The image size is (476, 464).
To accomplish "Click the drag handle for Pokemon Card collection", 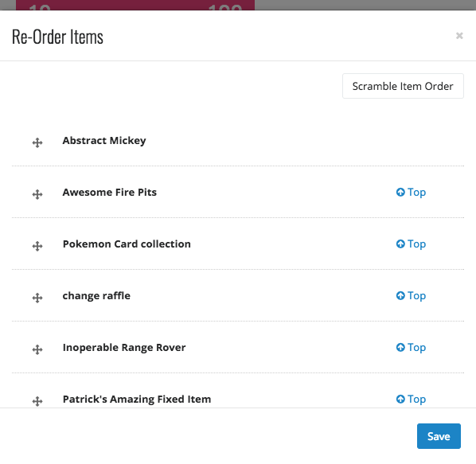I will coord(37,246).
